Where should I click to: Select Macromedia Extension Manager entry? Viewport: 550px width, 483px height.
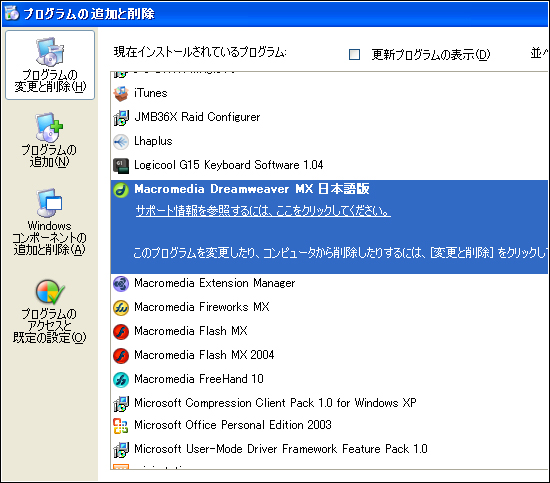coord(214,283)
